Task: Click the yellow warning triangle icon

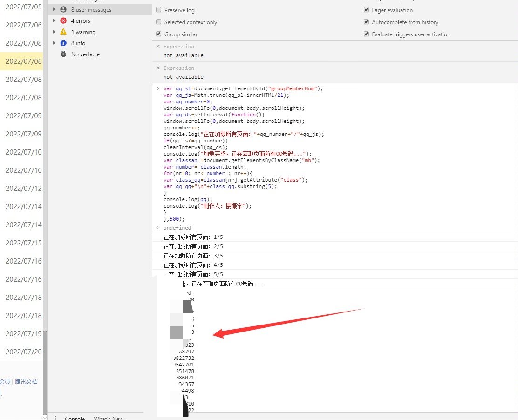Action: tap(63, 32)
